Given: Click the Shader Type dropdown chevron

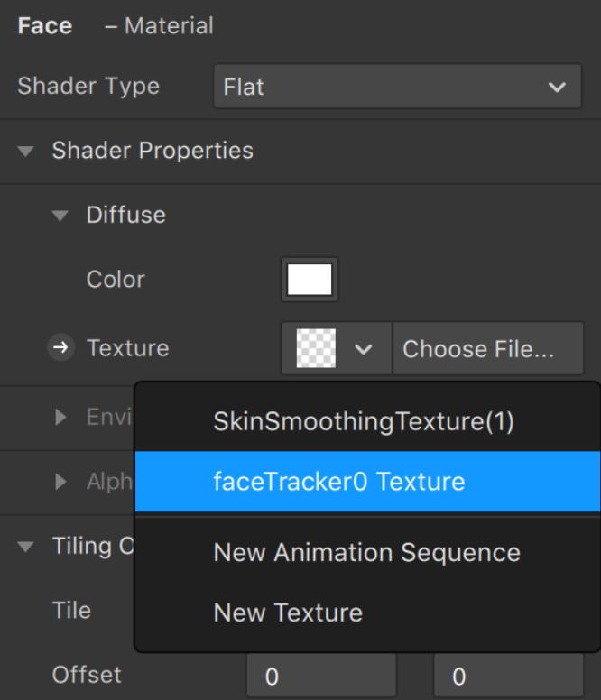Looking at the screenshot, I should tap(558, 87).
